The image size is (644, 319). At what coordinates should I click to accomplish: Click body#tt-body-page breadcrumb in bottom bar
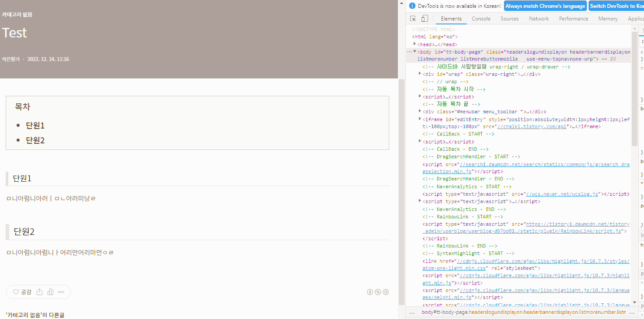click(x=524, y=312)
